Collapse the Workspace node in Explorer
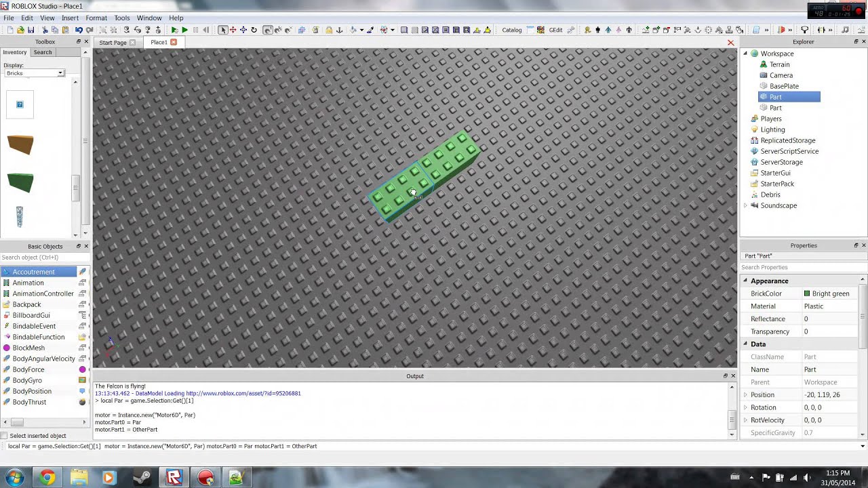The width and height of the screenshot is (868, 488). 745,54
